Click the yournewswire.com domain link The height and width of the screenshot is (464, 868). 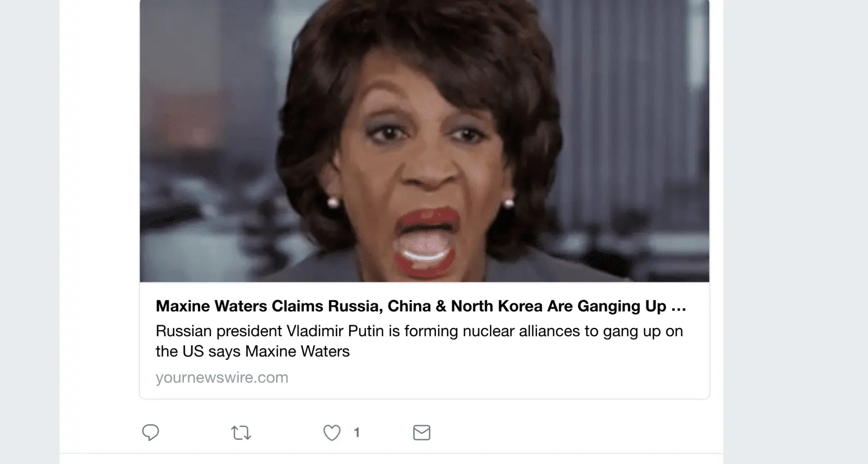point(222,377)
